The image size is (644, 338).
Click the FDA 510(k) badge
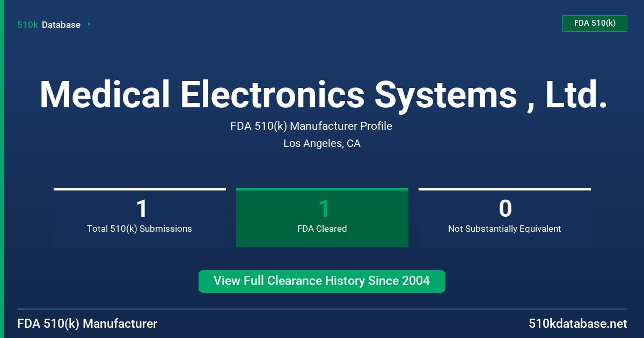pos(595,23)
